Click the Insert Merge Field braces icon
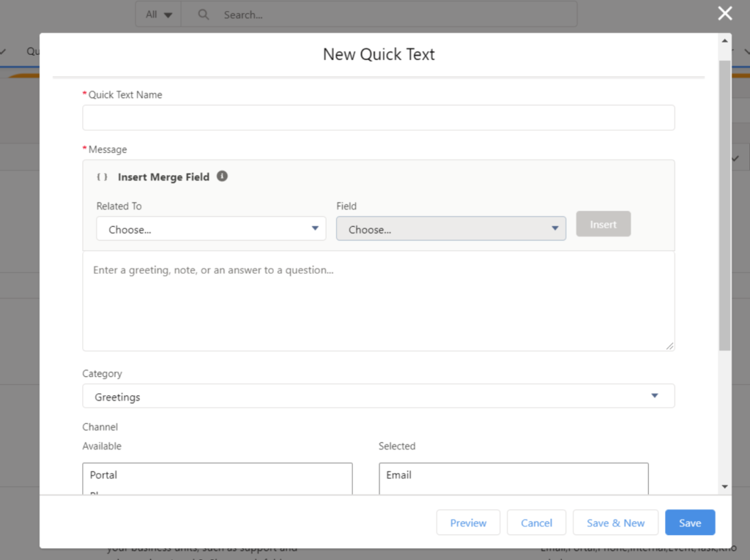 point(102,176)
